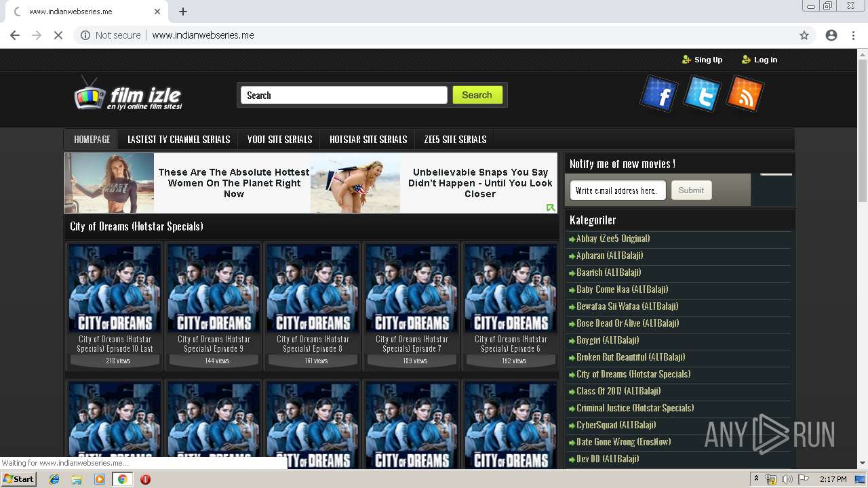The width and height of the screenshot is (868, 488).
Task: Open Apharan (ALTBalaji) category
Action: coord(610,256)
